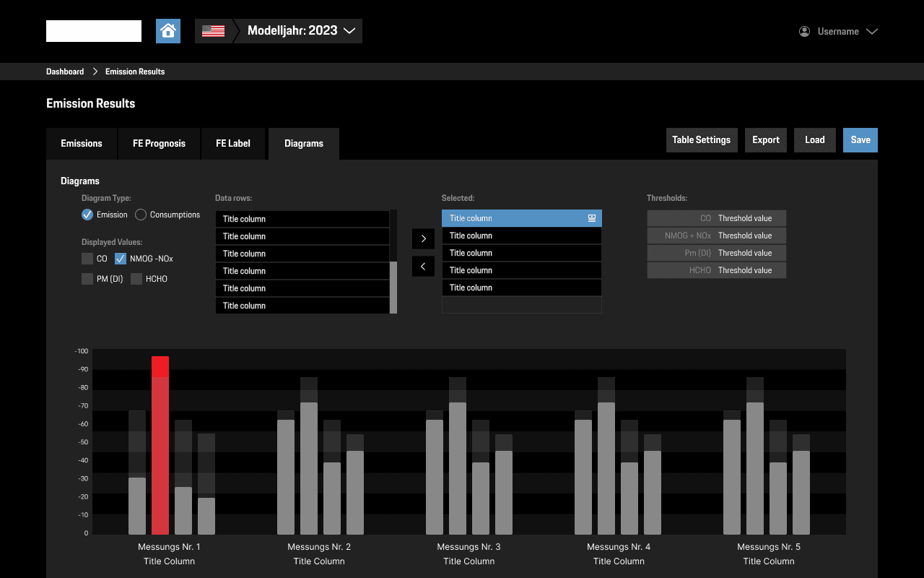Click the blue Home icon in the header

(x=168, y=31)
